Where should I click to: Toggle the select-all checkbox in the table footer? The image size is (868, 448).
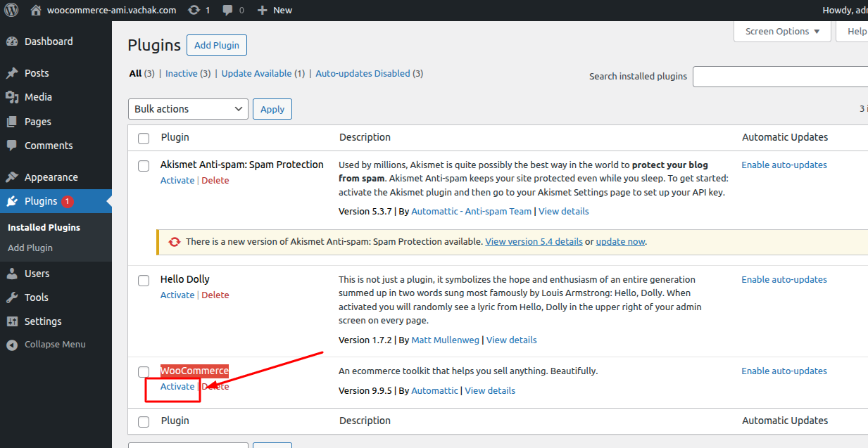[144, 422]
